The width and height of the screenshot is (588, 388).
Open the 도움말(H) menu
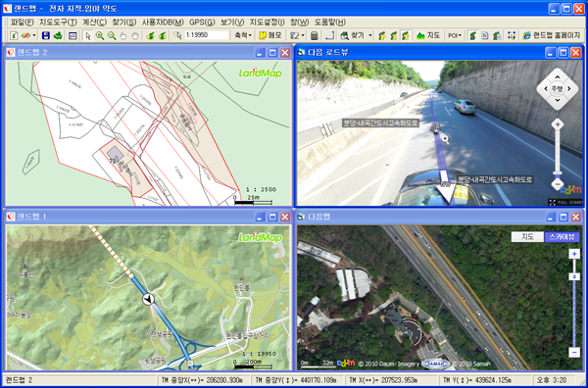(330, 23)
